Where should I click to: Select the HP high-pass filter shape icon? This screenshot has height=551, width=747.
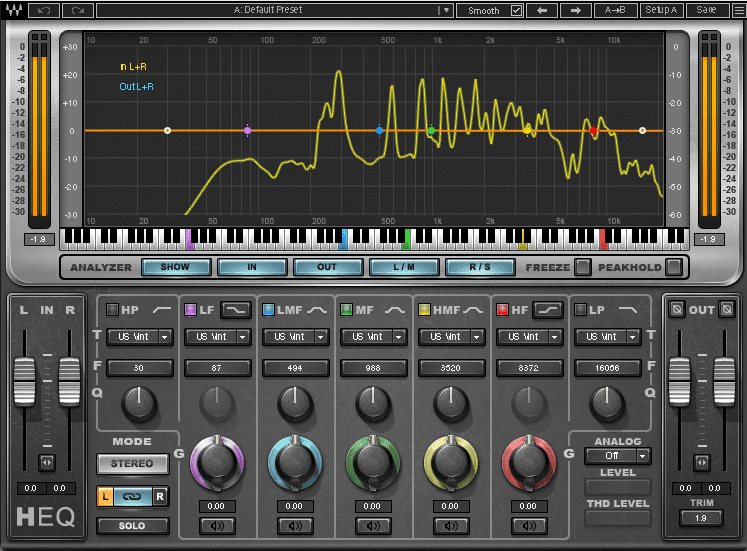click(x=162, y=310)
